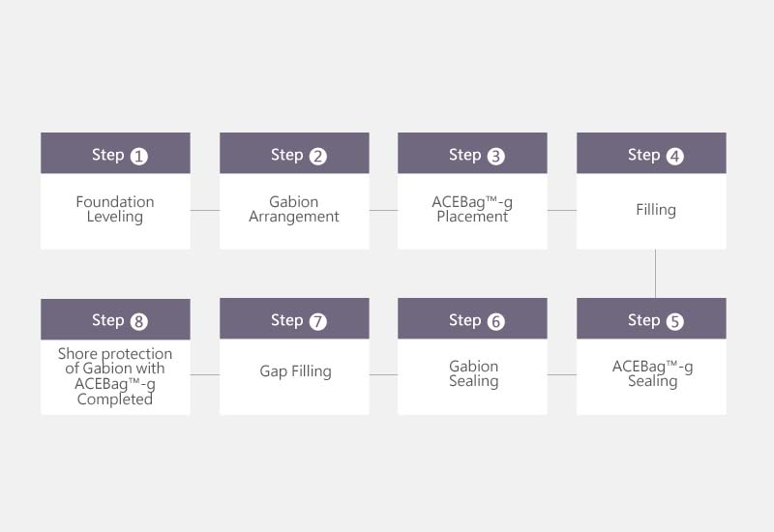Screen dimensions: 774x532
Task: Select the Gabion Sealing text
Action: [x=473, y=373]
